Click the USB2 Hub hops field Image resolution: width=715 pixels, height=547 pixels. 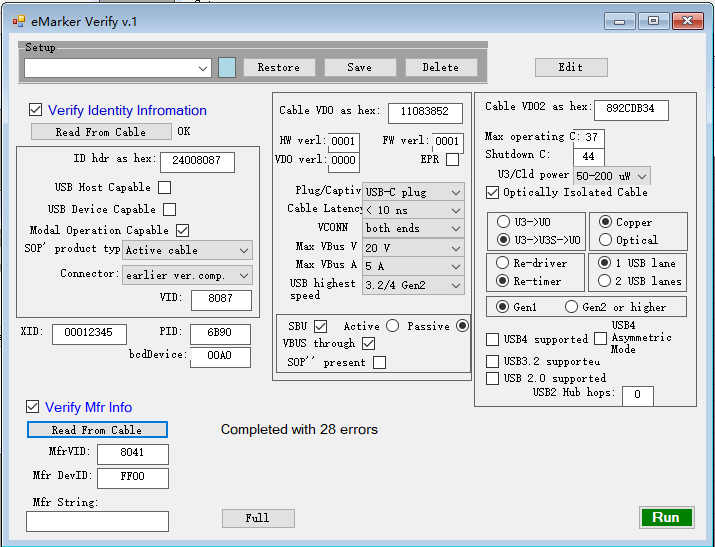coord(637,396)
